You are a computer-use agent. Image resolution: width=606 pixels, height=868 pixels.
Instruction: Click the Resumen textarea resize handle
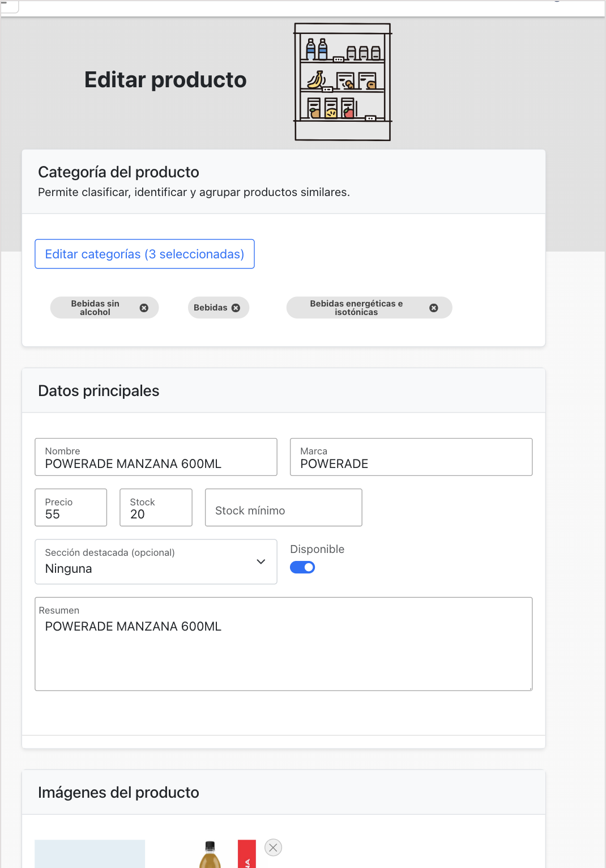pos(530,688)
